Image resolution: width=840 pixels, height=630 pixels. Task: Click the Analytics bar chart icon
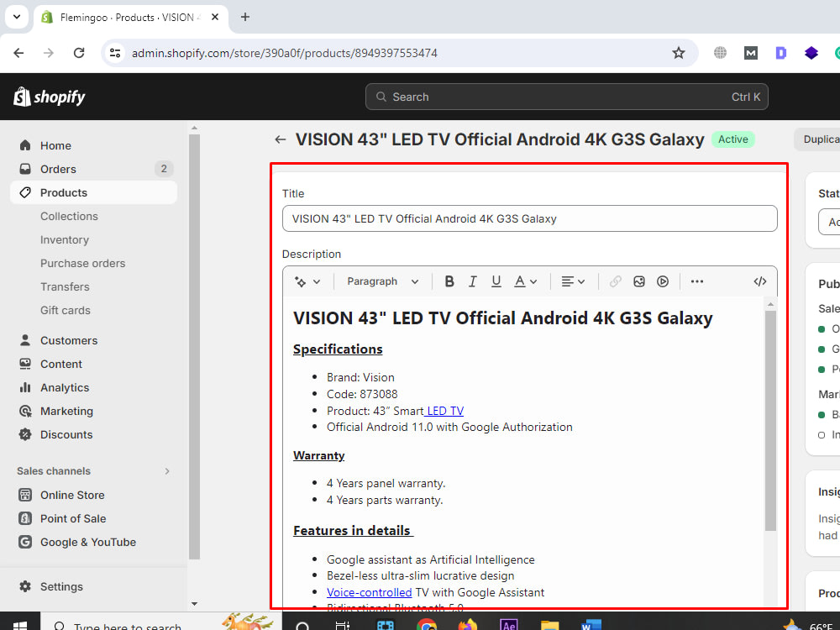pyautogui.click(x=25, y=387)
